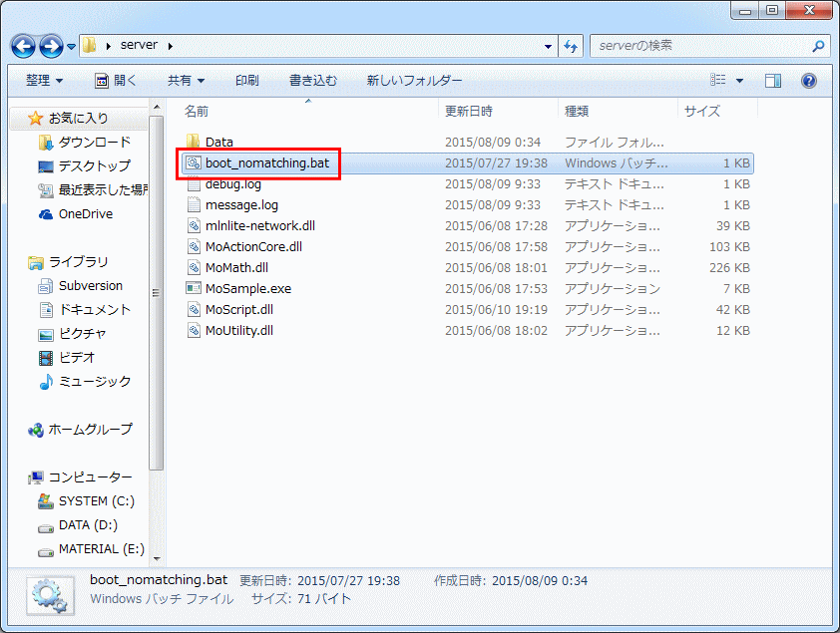
Task: Expand the address bar history dropdown
Action: coord(548,46)
